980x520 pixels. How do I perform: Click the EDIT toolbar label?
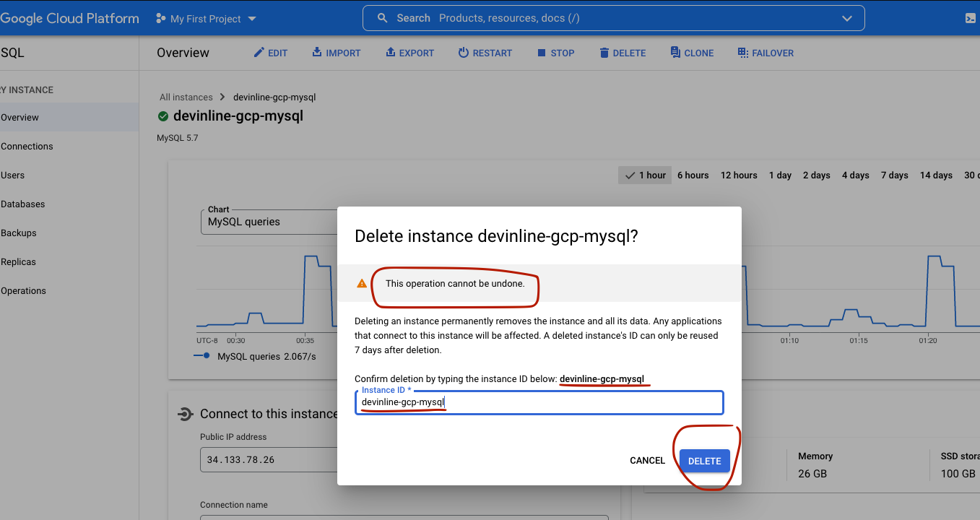[x=277, y=53]
